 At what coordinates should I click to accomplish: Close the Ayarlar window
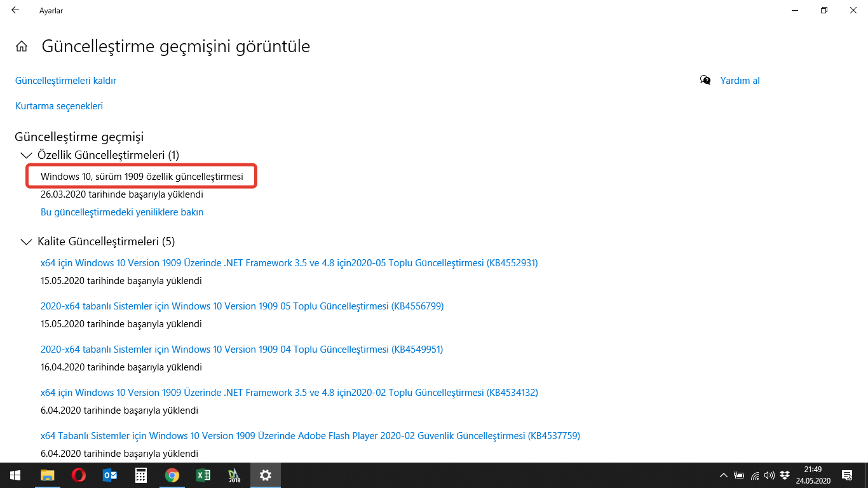click(x=853, y=10)
